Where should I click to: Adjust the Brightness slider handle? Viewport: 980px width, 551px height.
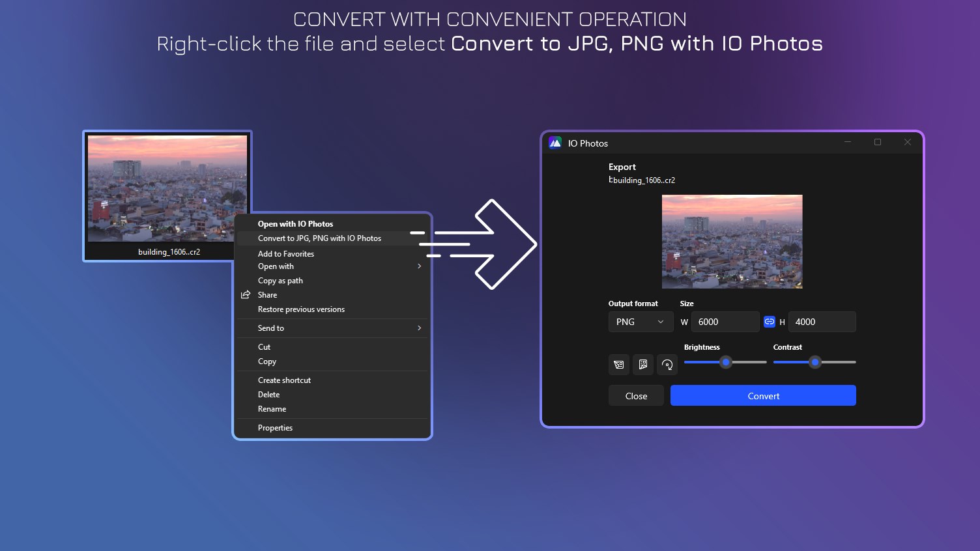point(726,362)
